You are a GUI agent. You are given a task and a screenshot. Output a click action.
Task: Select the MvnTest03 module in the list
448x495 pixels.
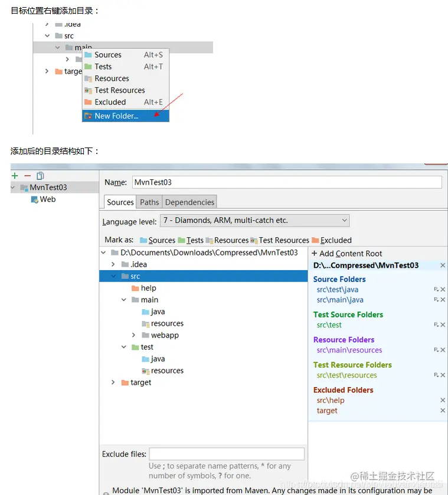[x=55, y=188]
